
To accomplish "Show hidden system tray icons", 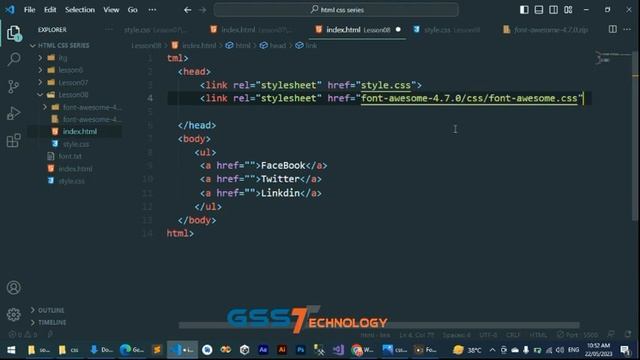I will [x=492, y=350].
